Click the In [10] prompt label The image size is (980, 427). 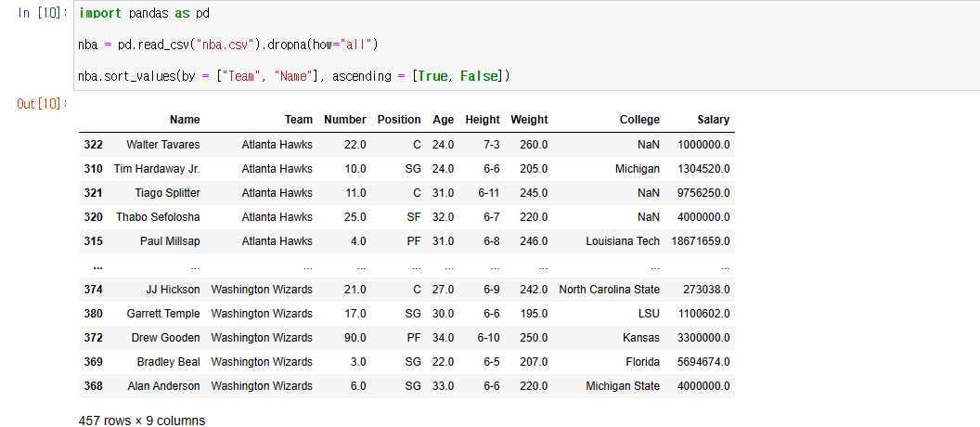click(43, 13)
